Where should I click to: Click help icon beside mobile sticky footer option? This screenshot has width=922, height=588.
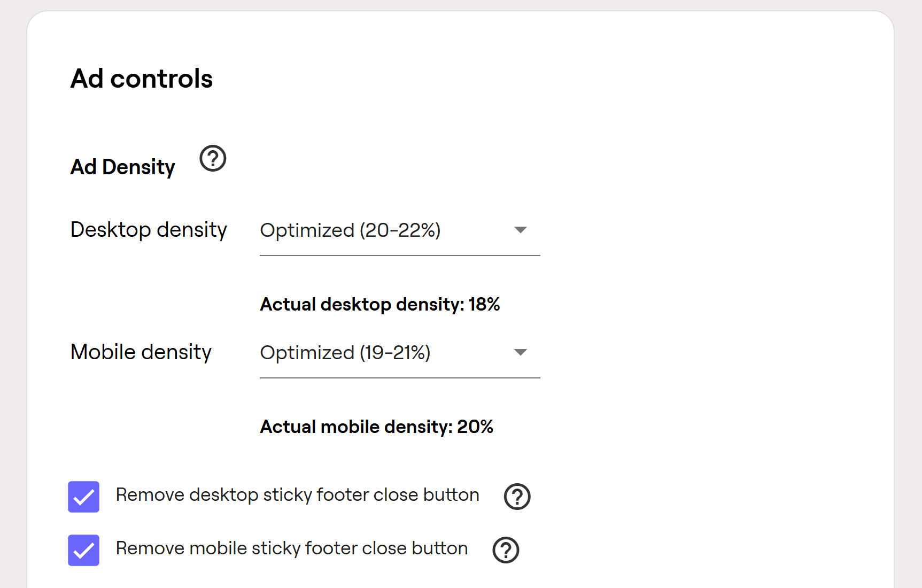[x=506, y=550]
